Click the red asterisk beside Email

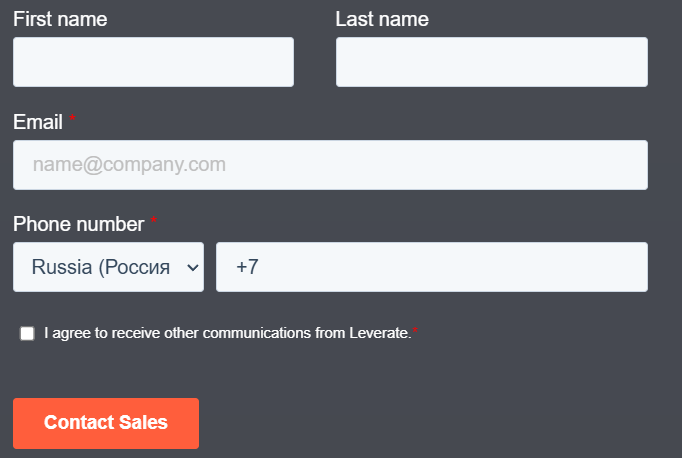72,120
